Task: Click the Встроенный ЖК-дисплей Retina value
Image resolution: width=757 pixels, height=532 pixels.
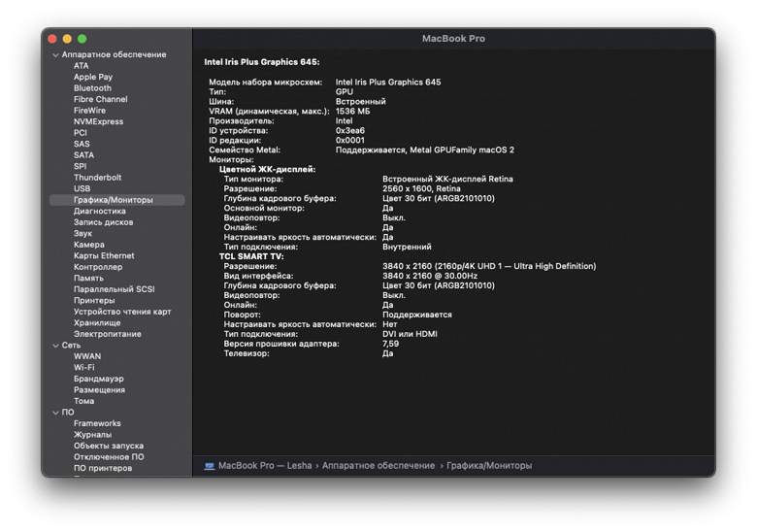Action: [x=447, y=179]
